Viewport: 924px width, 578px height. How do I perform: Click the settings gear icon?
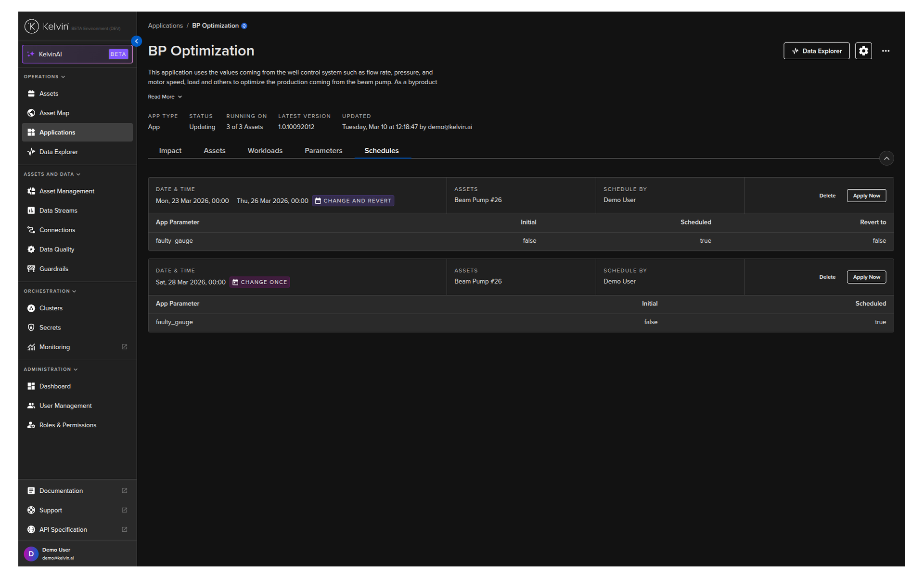point(863,51)
